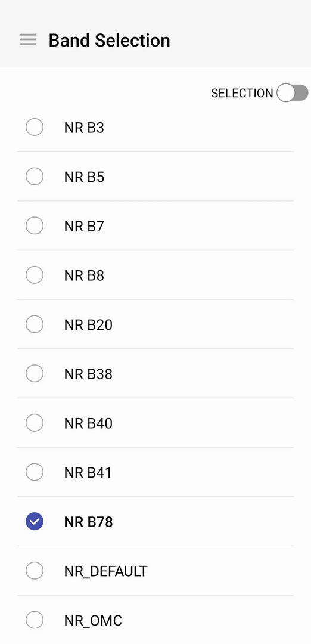Select the NR B8 radio button

pyautogui.click(x=35, y=275)
